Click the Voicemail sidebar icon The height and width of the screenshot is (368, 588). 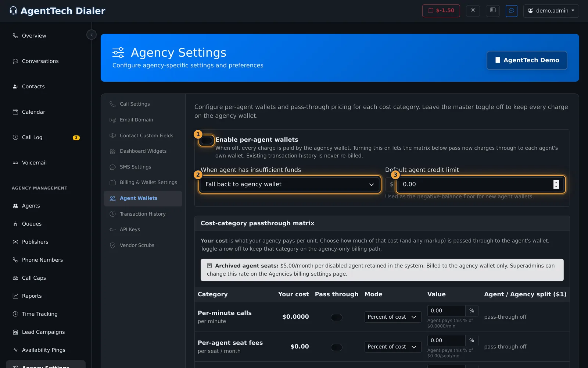(15, 163)
